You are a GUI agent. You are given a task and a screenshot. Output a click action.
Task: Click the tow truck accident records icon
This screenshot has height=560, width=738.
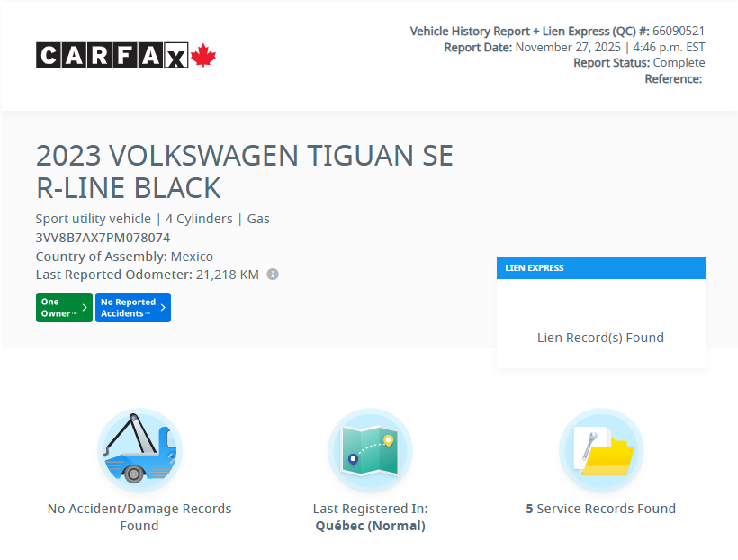click(x=139, y=450)
